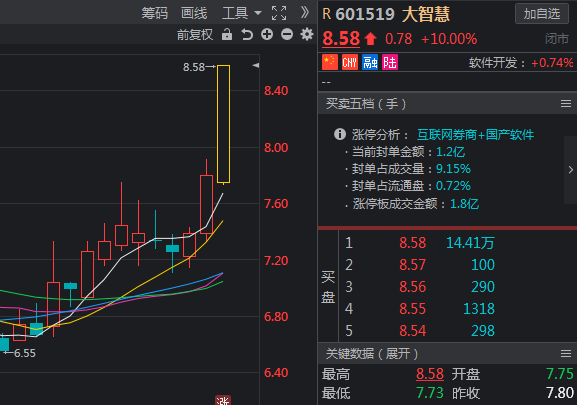Open the 关键数据 panel menu icon
Image resolution: width=577 pixels, height=405 pixels.
click(566, 354)
